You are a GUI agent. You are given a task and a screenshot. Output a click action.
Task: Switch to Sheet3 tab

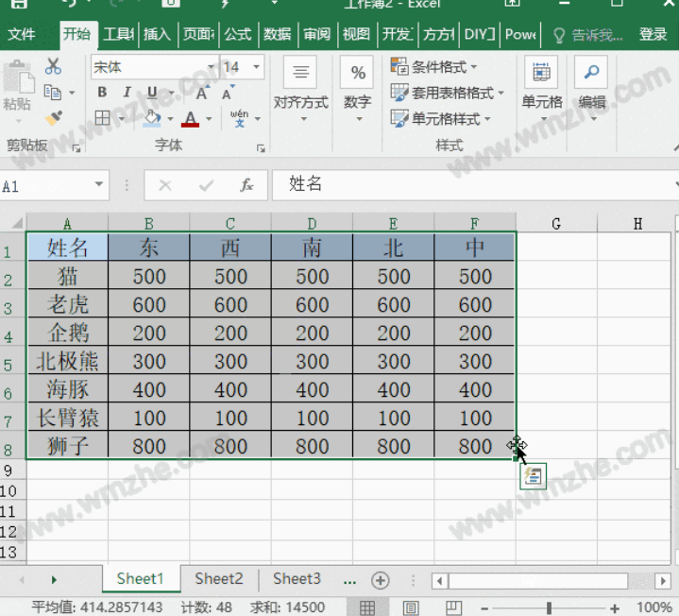click(297, 579)
